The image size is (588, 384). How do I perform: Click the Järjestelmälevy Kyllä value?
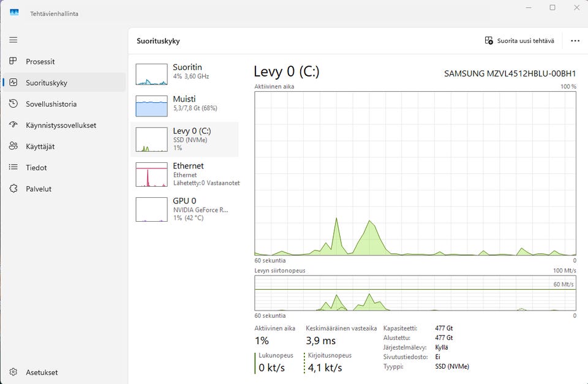point(442,347)
